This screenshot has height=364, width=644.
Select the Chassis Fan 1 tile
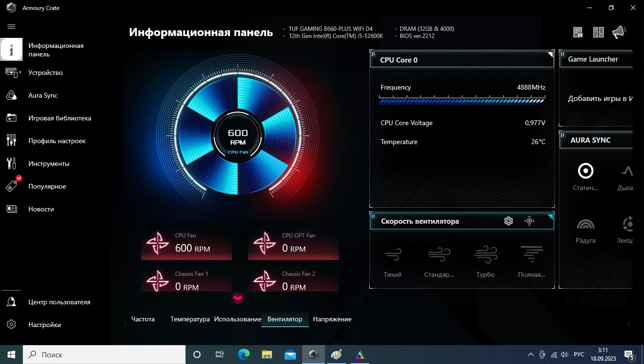187,281
